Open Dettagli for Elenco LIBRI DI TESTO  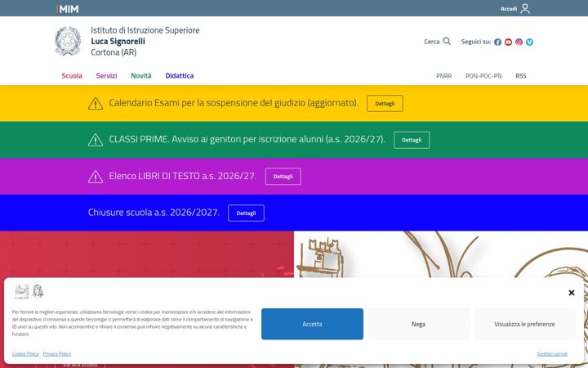coord(283,177)
